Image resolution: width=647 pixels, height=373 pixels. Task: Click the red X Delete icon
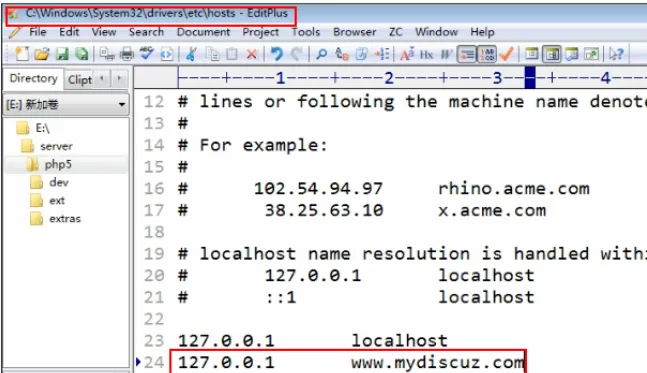point(252,54)
